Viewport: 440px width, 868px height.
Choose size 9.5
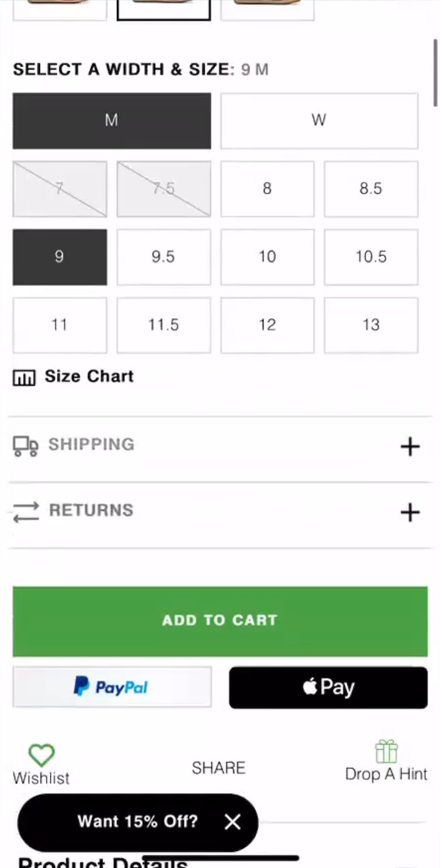tap(163, 257)
